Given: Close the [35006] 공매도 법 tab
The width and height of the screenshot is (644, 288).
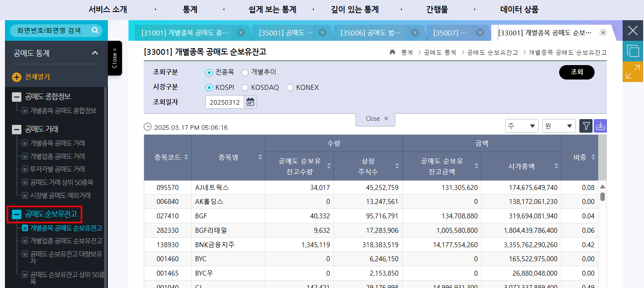Looking at the screenshot, I should [x=415, y=33].
